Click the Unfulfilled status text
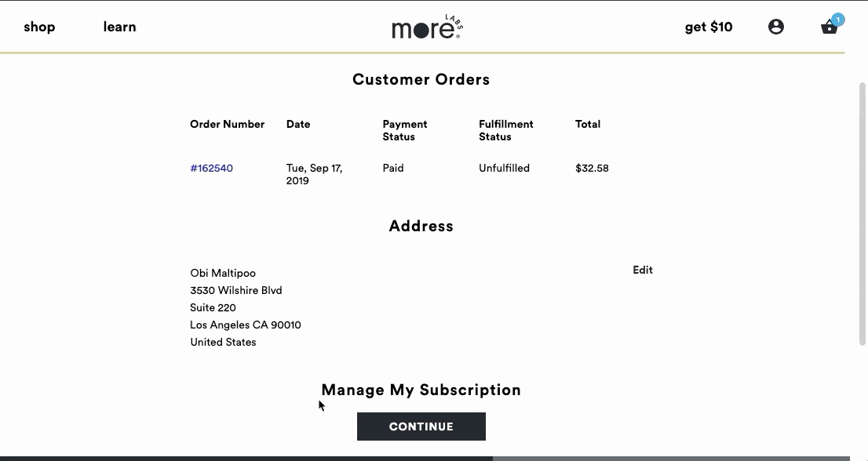The image size is (868, 461). click(x=504, y=169)
